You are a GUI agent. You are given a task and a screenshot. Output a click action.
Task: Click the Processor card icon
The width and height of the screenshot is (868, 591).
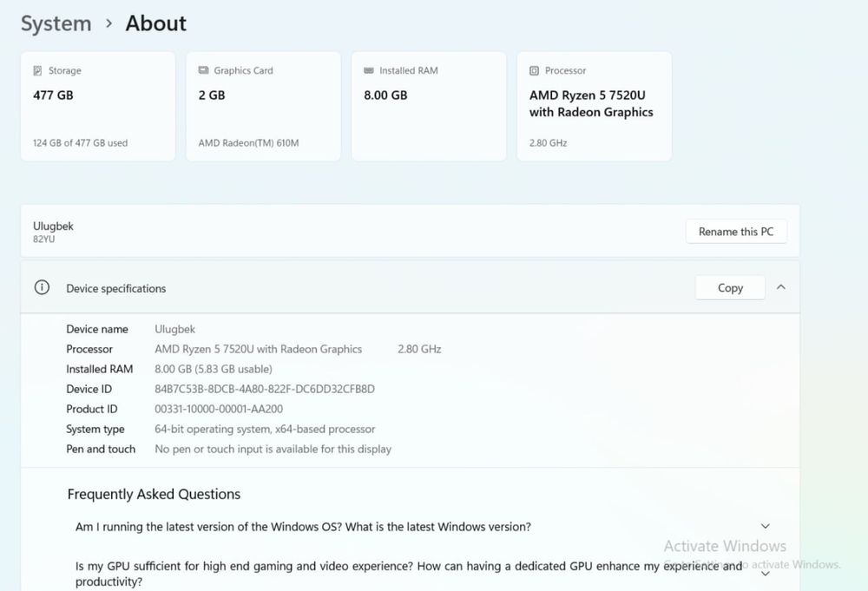(x=534, y=70)
